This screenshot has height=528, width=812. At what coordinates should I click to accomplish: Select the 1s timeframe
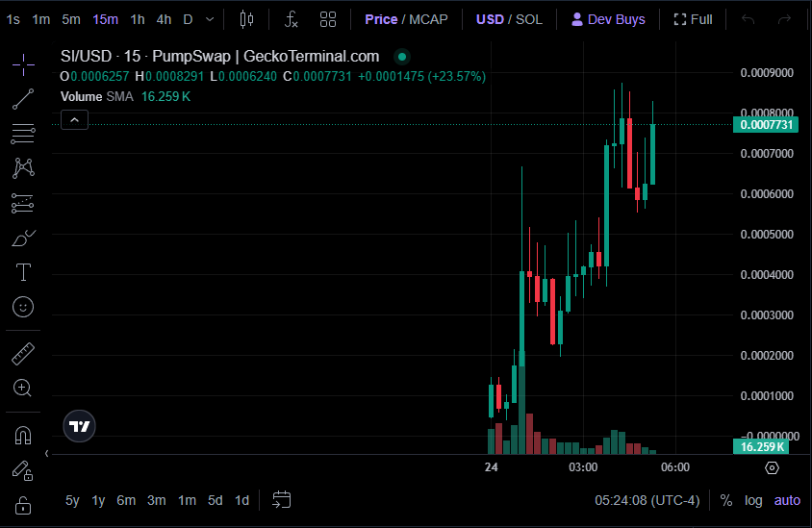[x=13, y=19]
